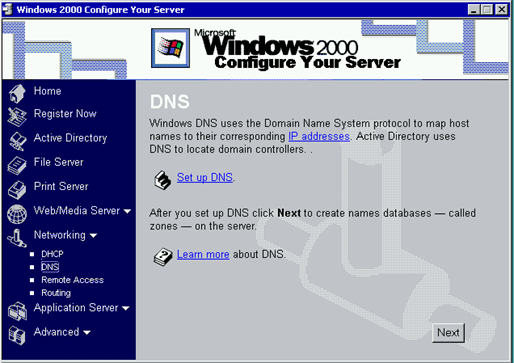Click the title bar application icon
514x363 pixels.
click(x=8, y=9)
